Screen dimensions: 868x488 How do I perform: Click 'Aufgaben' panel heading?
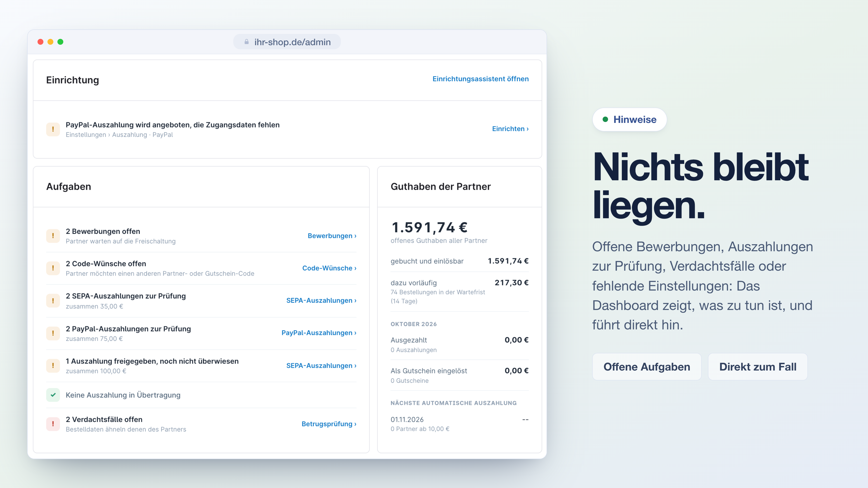[69, 187]
